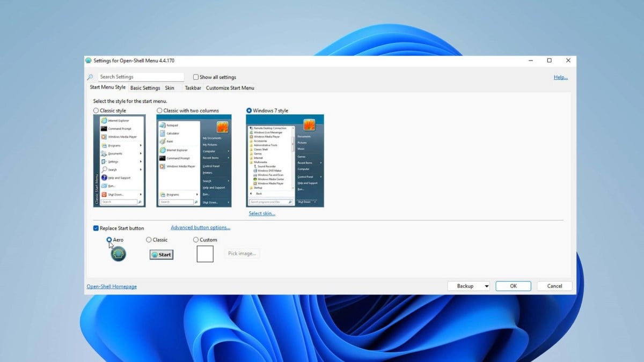
Task: Select the Classic style radio button
Action: [x=96, y=110]
